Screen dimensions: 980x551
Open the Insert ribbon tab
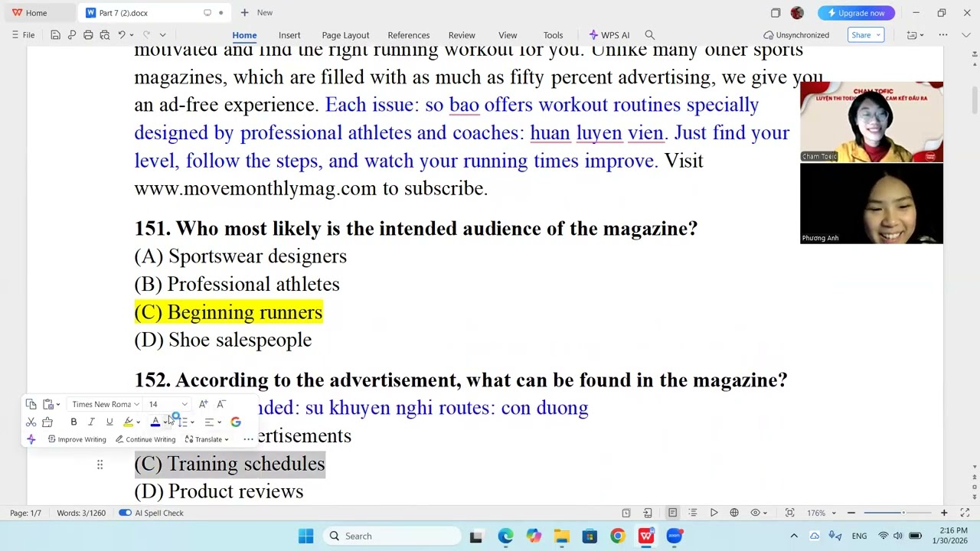tap(289, 35)
